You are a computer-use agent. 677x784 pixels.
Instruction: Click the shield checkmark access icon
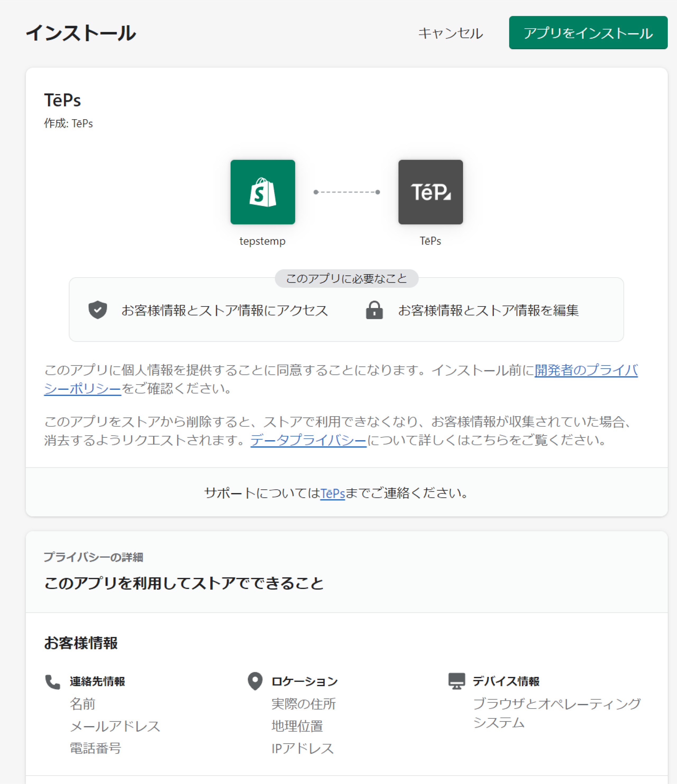98,310
